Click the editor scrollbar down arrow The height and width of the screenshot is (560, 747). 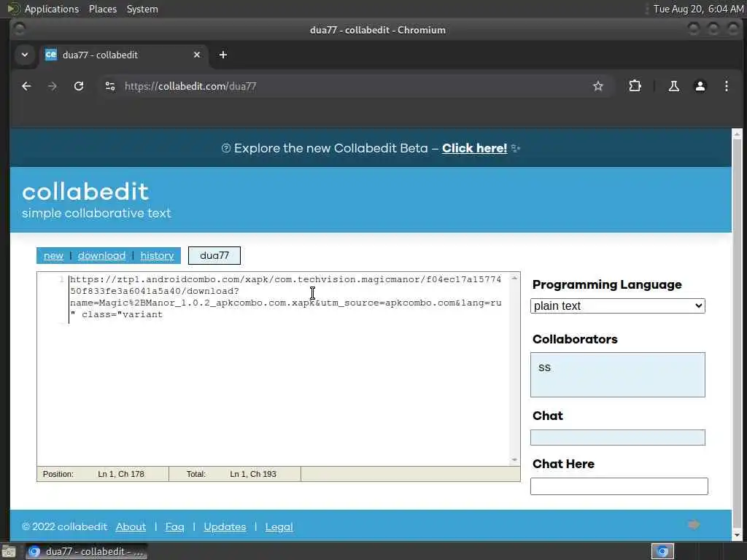click(514, 460)
